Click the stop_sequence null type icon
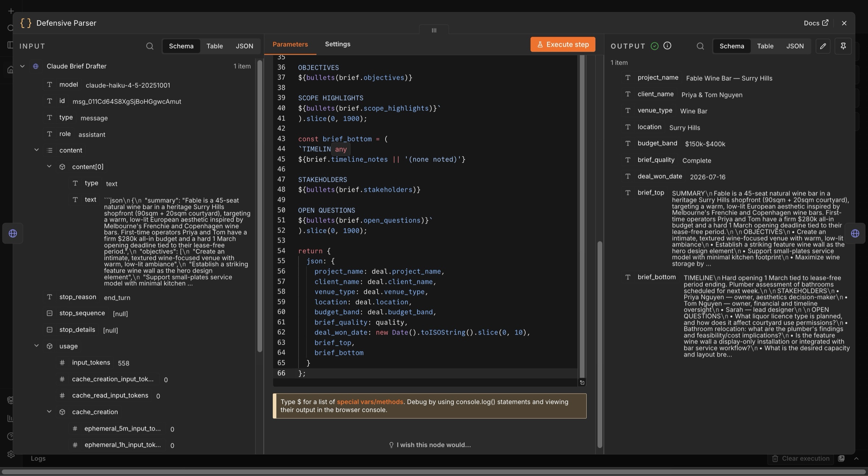The width and height of the screenshot is (868, 476). [50, 313]
